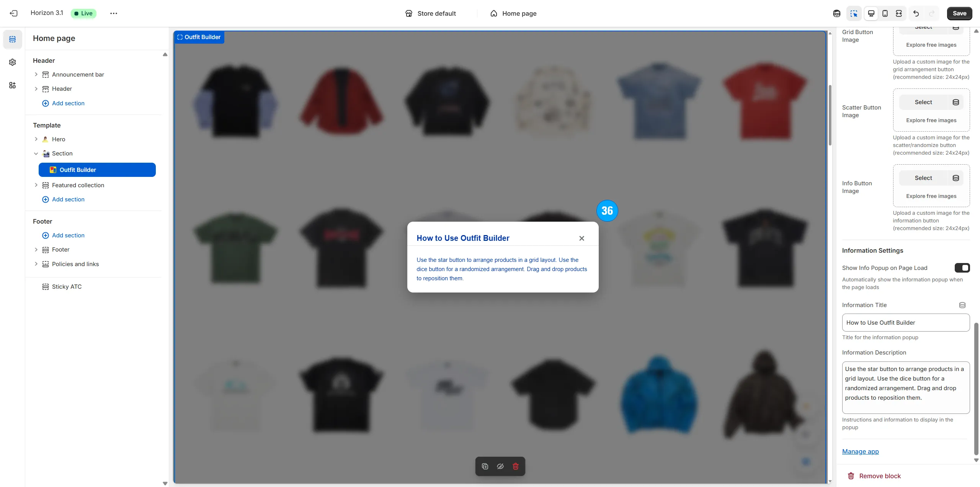Expand the Featured collection item
Screen dimensions: 980x487
click(36, 185)
